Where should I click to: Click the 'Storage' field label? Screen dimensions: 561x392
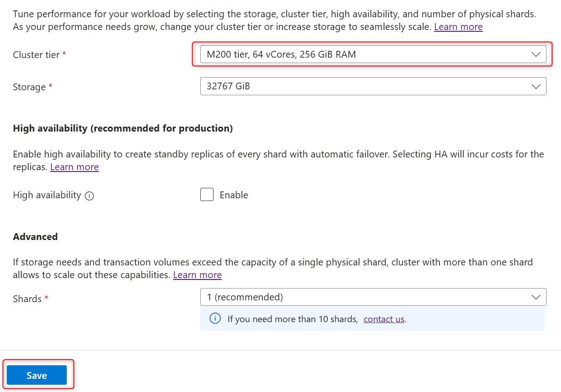tap(30, 87)
